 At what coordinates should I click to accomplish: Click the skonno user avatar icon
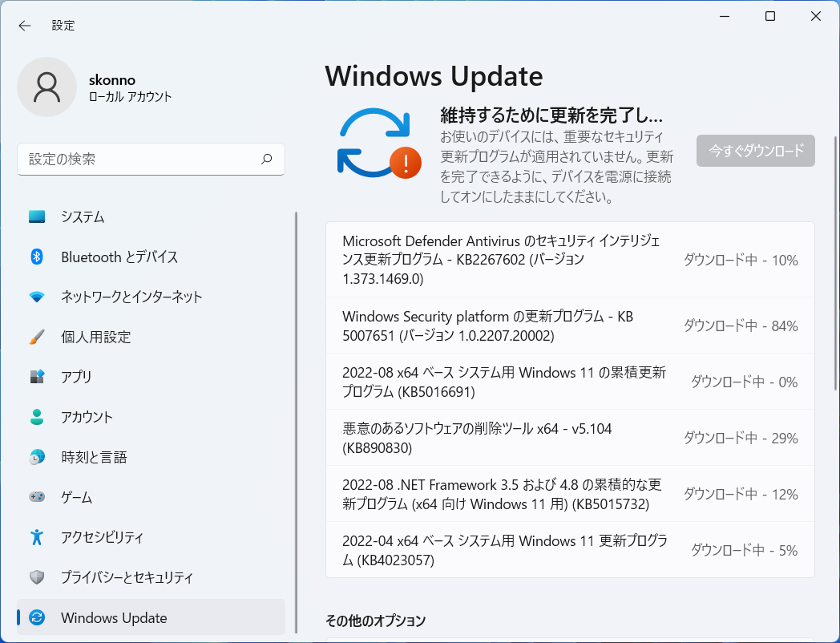click(46, 87)
